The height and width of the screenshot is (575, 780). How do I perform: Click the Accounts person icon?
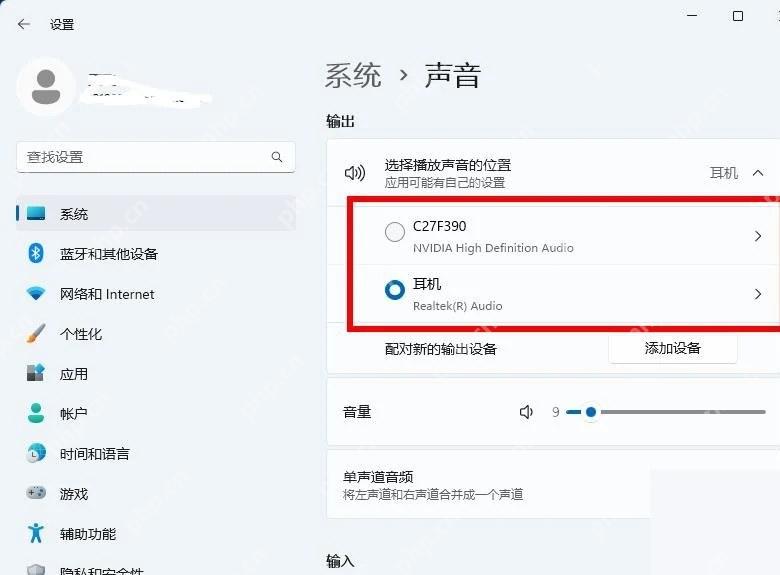(36, 413)
